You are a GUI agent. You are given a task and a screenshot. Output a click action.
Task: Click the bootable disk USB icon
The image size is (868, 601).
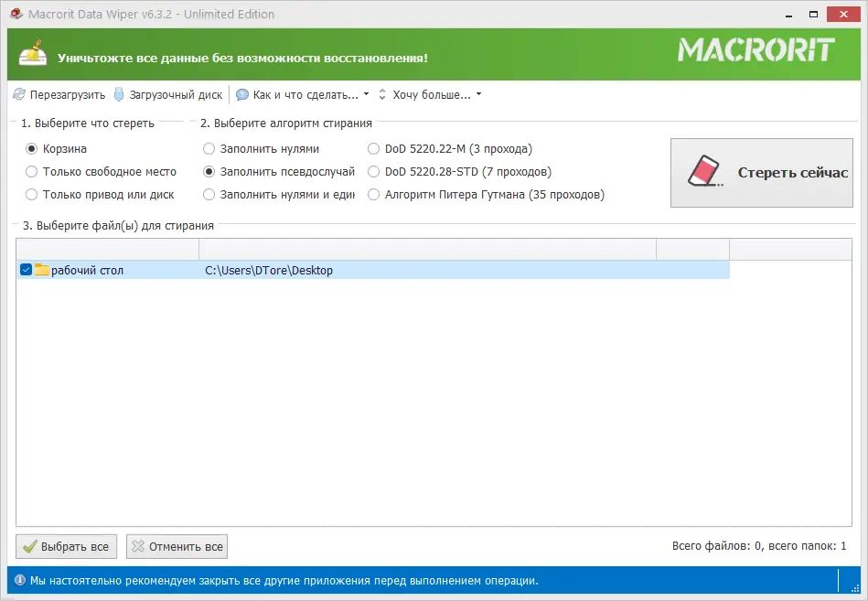click(x=119, y=94)
